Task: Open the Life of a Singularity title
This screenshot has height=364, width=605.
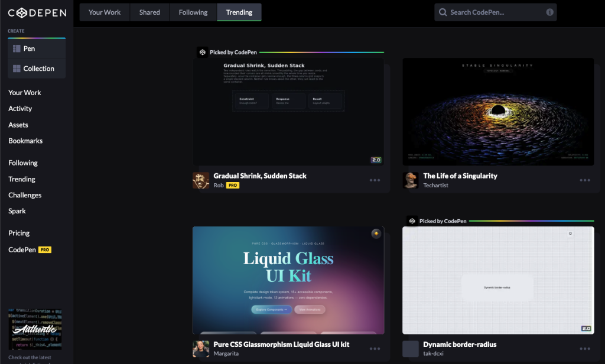Action: tap(460, 176)
